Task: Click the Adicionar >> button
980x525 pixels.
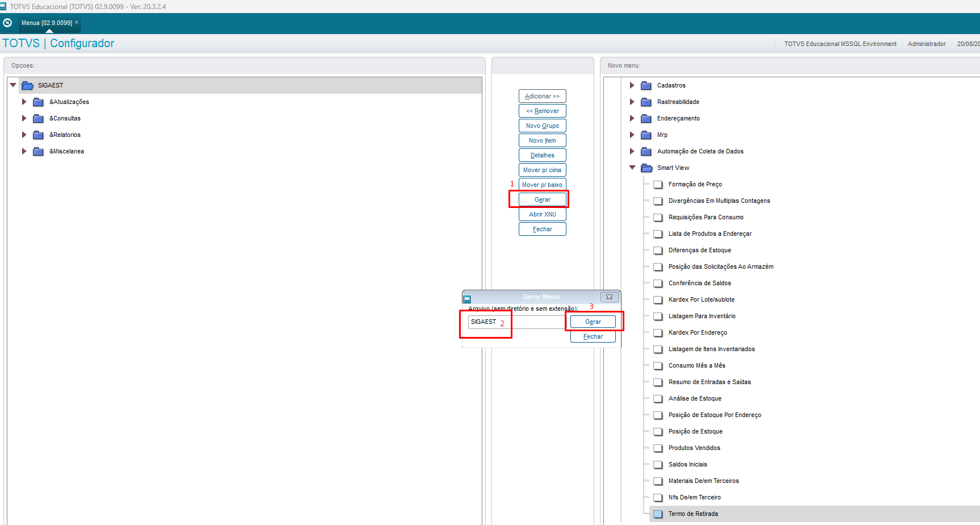Action: click(543, 96)
